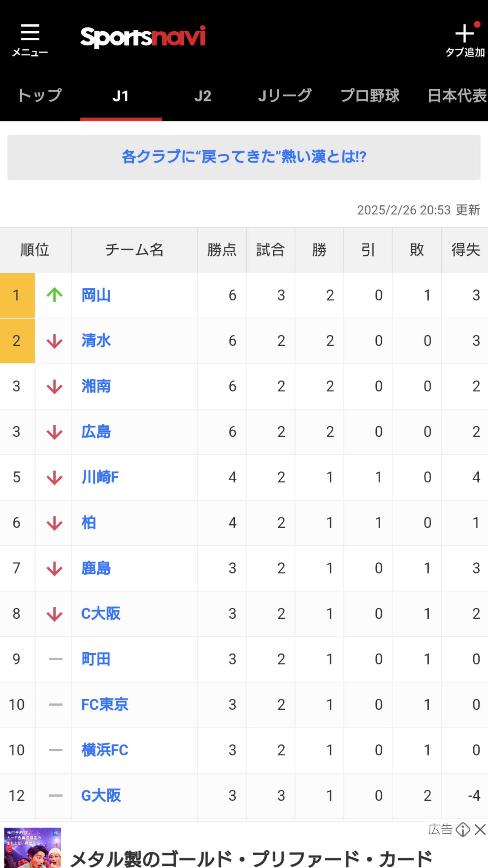This screenshot has height=868, width=488.
Task: Click the red down arrow beside 清水
Action: (54, 341)
